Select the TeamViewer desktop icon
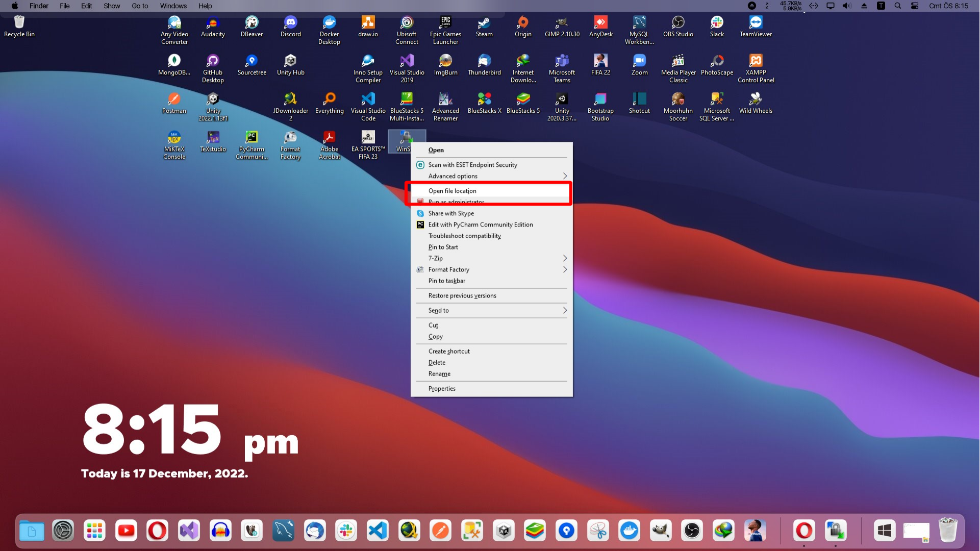 (x=756, y=27)
